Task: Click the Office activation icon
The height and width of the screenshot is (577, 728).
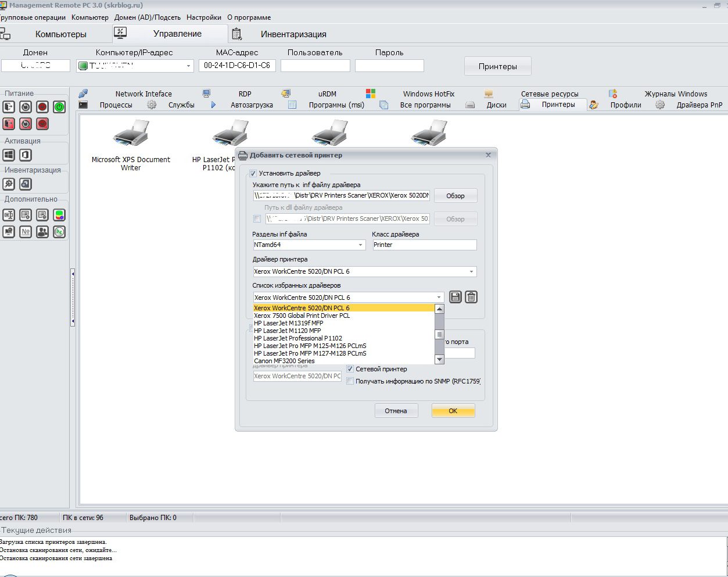Action: coord(26,155)
